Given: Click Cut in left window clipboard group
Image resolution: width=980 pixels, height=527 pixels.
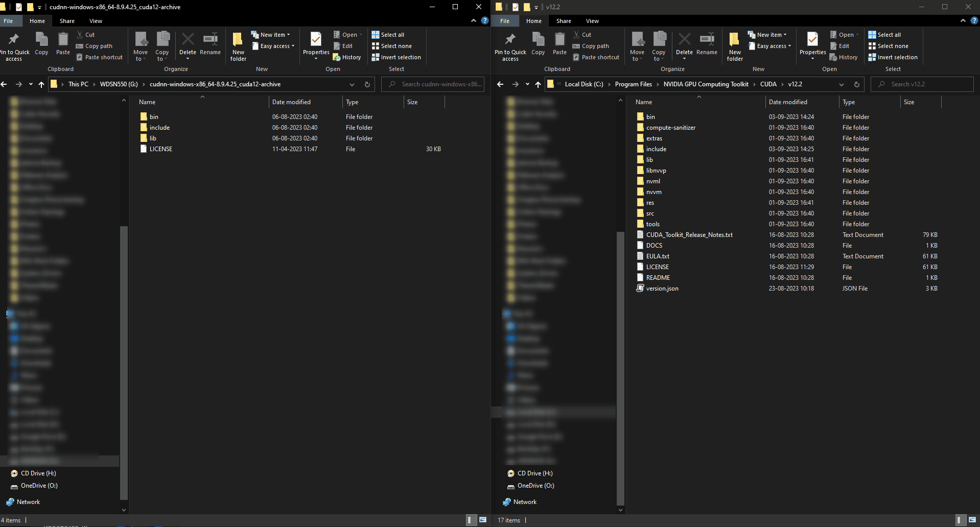Looking at the screenshot, I should click(85, 35).
